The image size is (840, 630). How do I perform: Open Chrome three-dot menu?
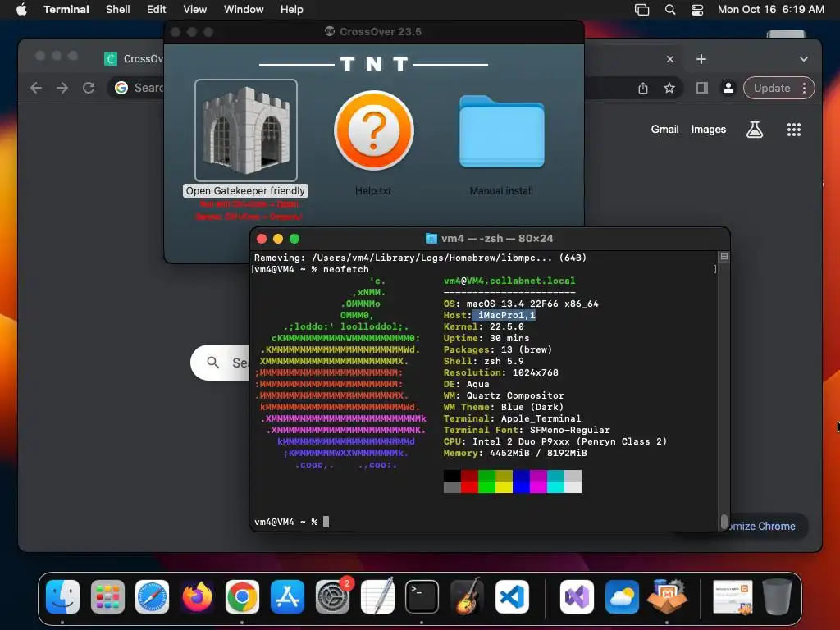pos(804,88)
